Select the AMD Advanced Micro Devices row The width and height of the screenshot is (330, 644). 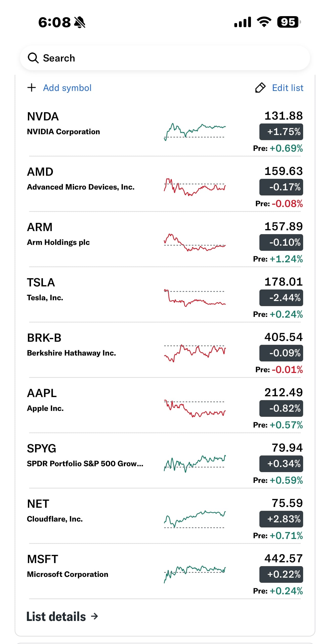pos(165,184)
